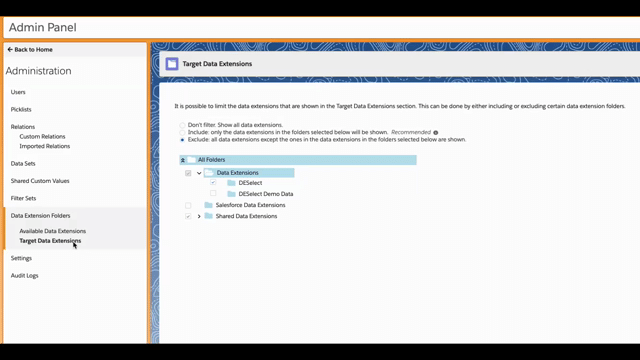This screenshot has height=360, width=640.
Task: Open Available Data Extensions submenu item
Action: tap(53, 231)
